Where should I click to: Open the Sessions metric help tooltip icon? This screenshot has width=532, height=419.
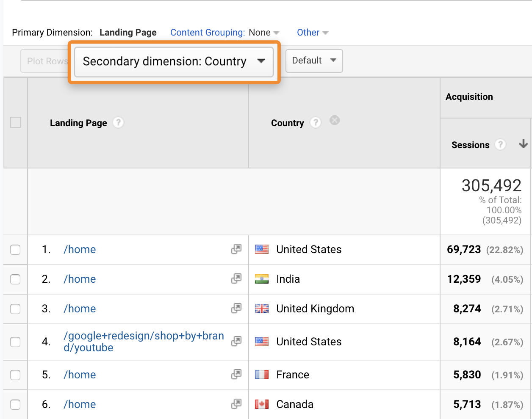[x=500, y=144]
